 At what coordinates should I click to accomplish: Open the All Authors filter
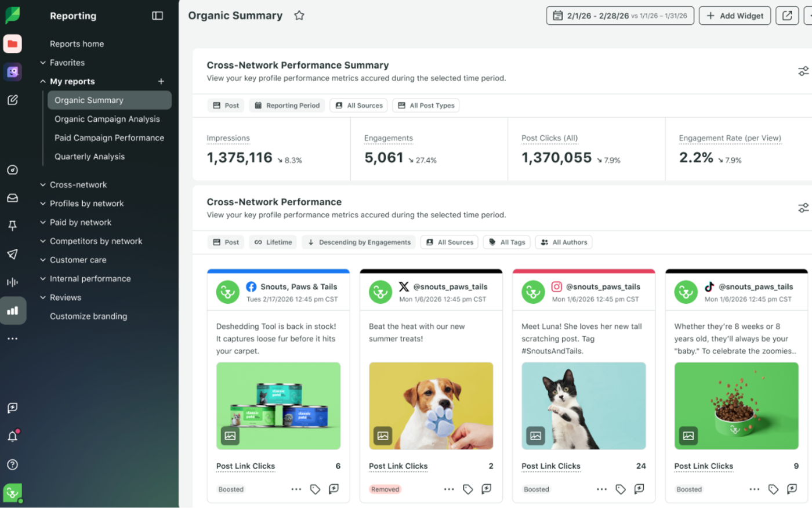[x=564, y=242]
